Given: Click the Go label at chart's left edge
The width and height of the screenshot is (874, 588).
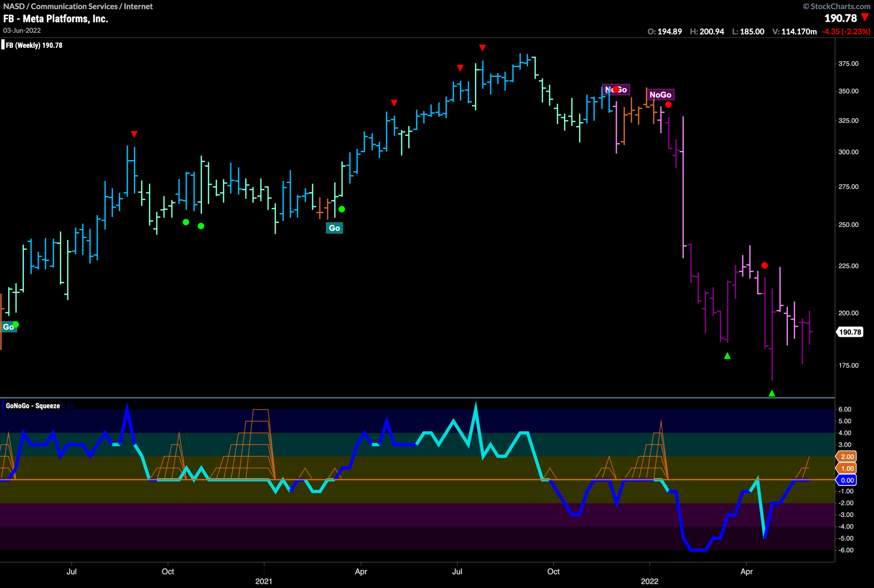Looking at the screenshot, I should [x=8, y=327].
